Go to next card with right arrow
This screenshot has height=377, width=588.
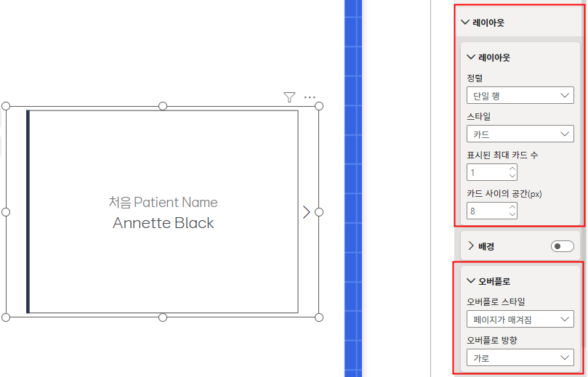pos(307,212)
